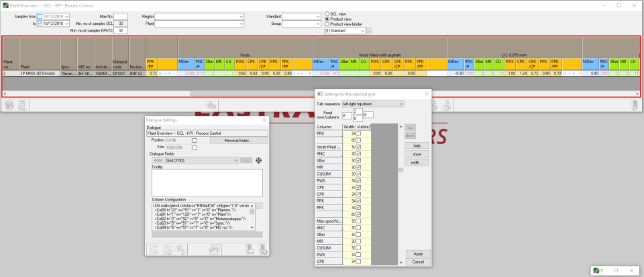Click the first icon in Dialogue Settings bottom toolbar

tap(154, 249)
